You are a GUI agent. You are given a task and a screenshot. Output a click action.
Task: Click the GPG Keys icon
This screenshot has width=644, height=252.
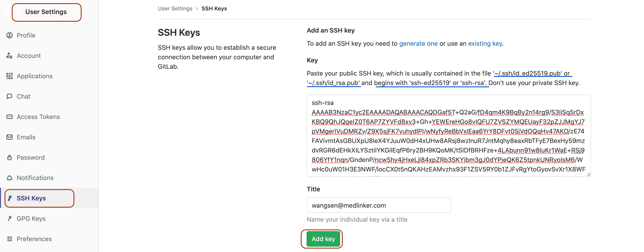tap(9, 218)
